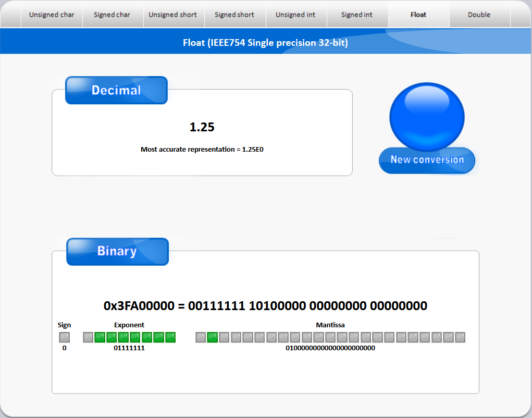The height and width of the screenshot is (418, 532).
Task: Click the Exponent label
Action: 129,325
